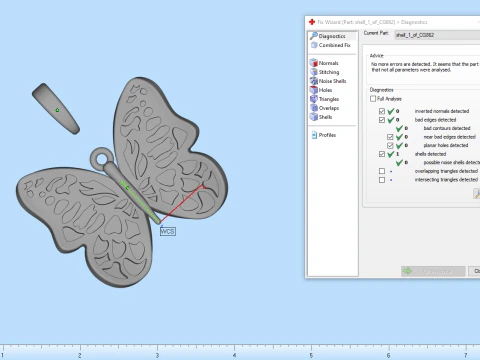Screen dimensions: 480x360
Task: Click the Current Part name field
Action: click(x=437, y=35)
